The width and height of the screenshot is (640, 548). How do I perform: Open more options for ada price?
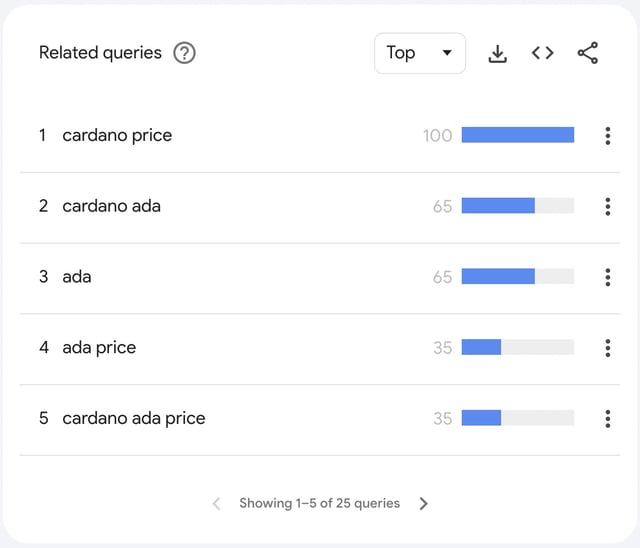click(x=608, y=348)
